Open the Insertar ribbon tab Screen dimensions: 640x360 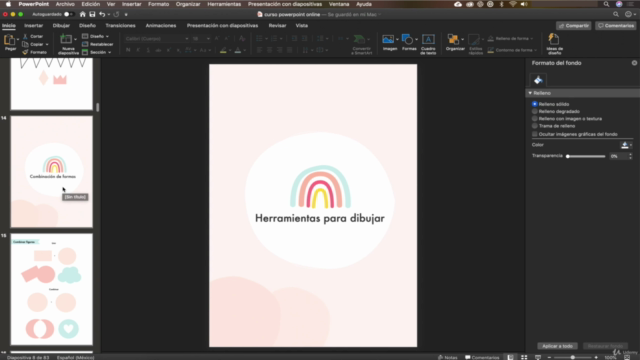[33, 25]
